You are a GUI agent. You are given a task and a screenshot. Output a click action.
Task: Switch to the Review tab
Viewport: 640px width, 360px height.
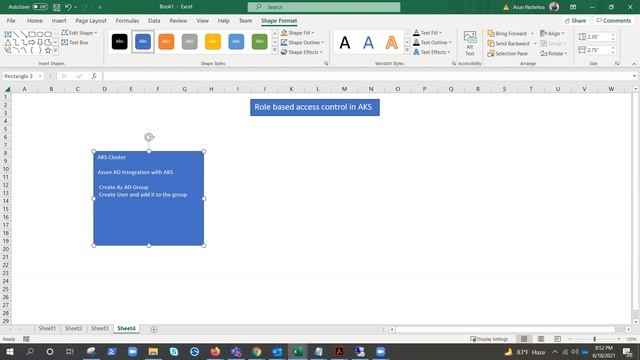click(178, 20)
